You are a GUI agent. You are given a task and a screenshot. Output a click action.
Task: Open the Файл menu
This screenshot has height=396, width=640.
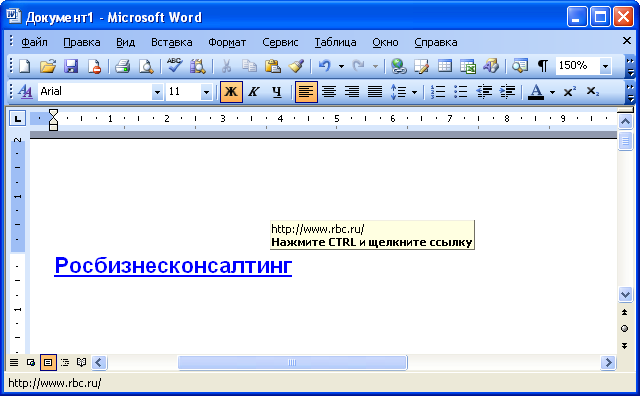[34, 42]
